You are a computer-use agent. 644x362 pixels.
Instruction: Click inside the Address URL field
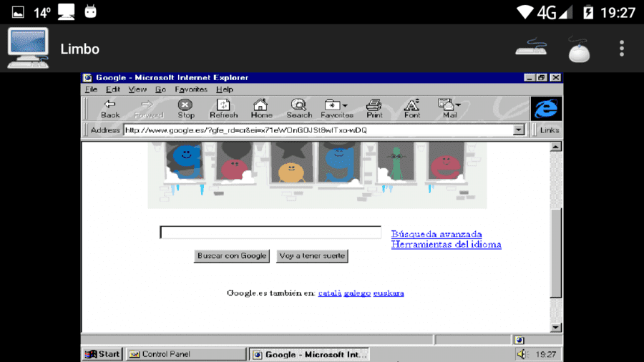[318, 130]
